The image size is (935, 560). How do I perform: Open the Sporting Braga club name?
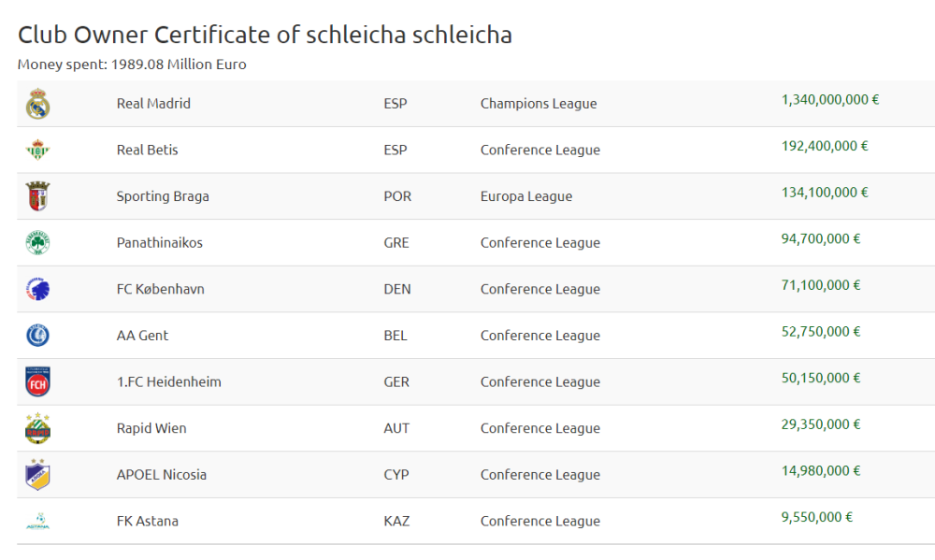click(163, 196)
